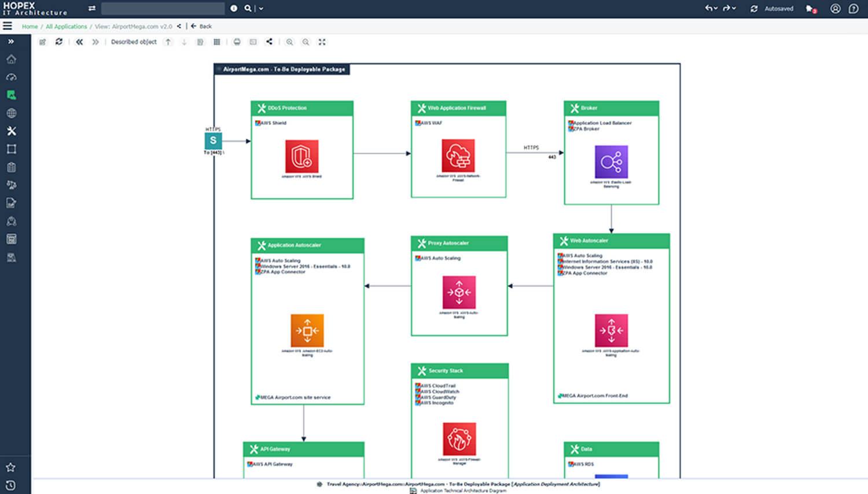
Task: Go to Home in breadcrumb
Action: pos(30,27)
